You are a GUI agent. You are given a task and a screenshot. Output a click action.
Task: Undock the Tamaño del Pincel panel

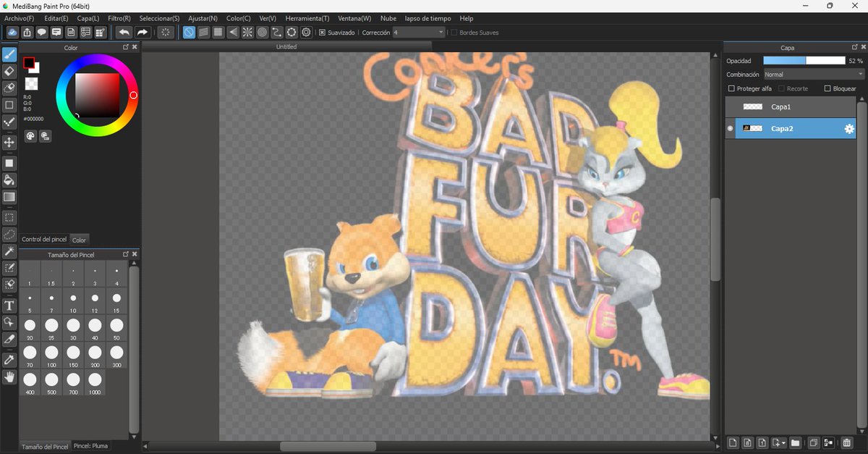125,254
